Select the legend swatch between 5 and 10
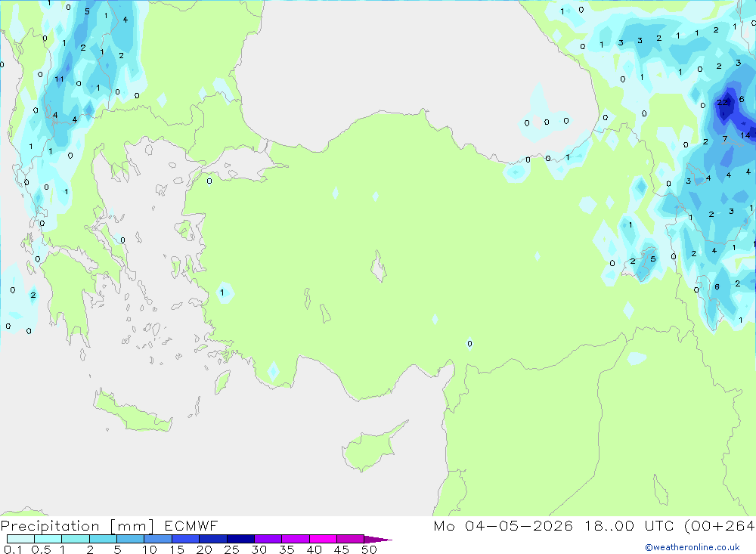The image size is (756, 554). pyautogui.click(x=131, y=539)
